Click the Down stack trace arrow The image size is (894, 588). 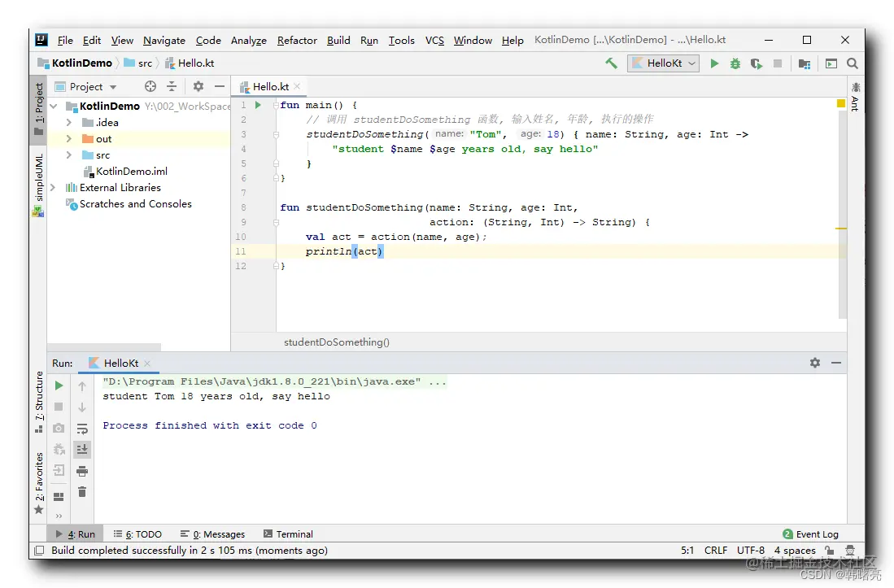(x=82, y=407)
